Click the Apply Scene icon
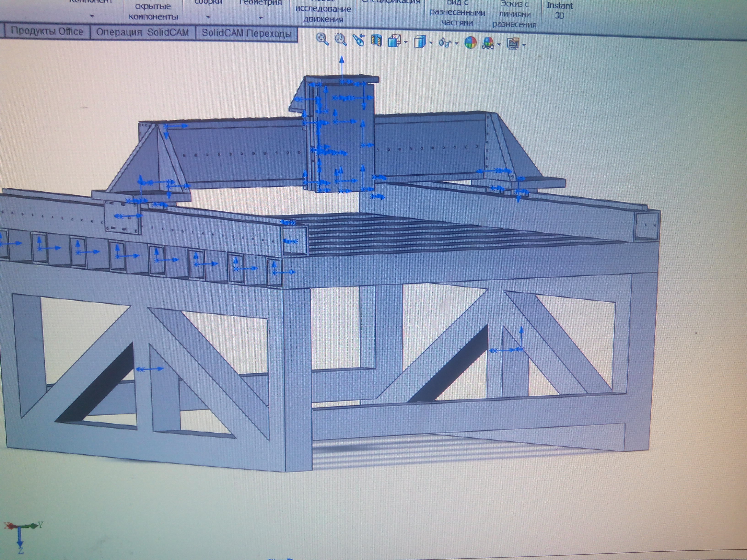This screenshot has width=747, height=560. point(488,43)
